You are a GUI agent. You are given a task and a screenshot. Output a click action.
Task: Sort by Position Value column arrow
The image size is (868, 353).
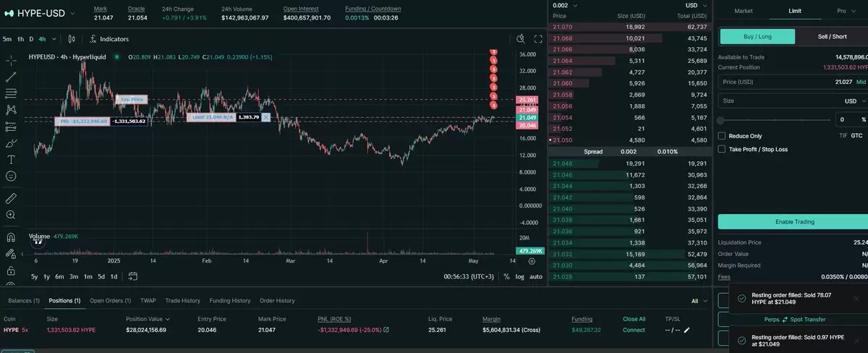[x=168, y=318]
